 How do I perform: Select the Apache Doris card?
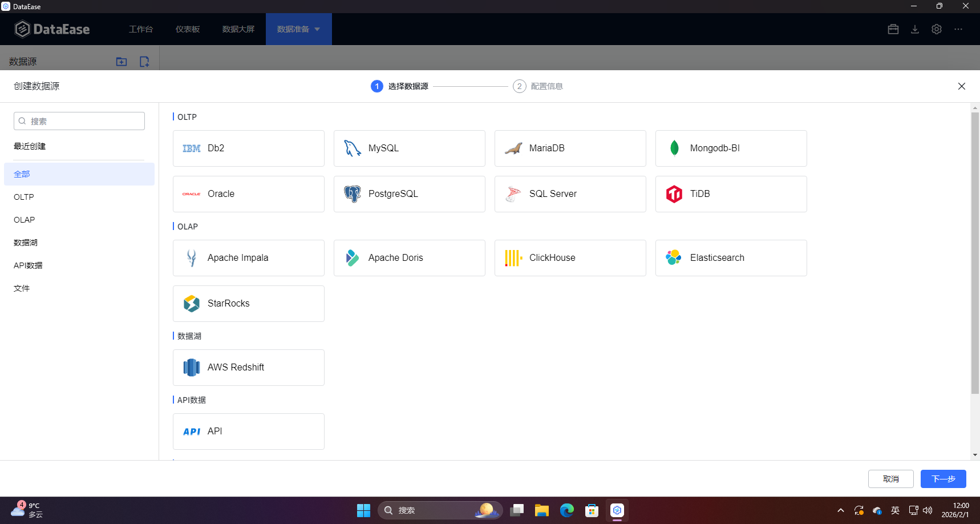[x=410, y=258]
